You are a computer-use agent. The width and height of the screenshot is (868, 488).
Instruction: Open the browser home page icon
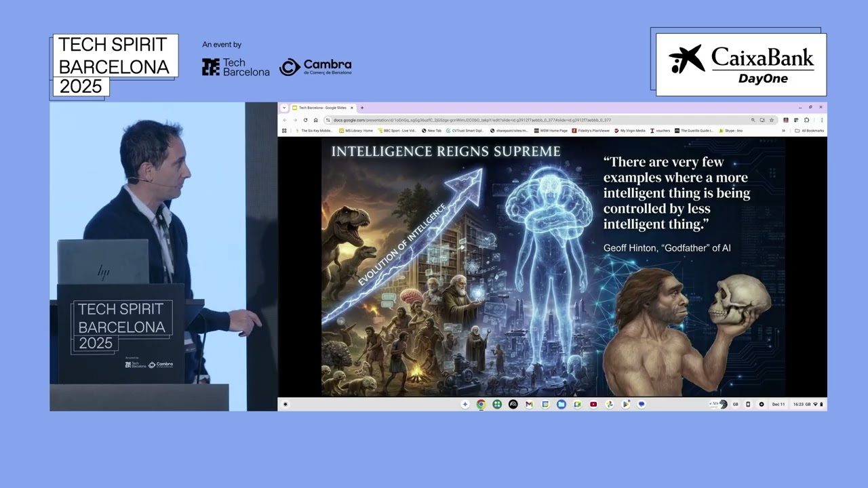[x=316, y=120]
